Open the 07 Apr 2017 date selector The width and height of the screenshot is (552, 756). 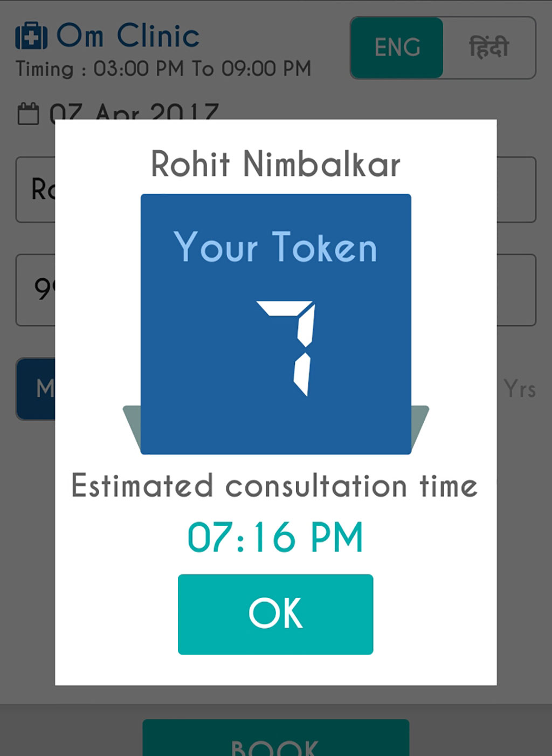point(134,112)
